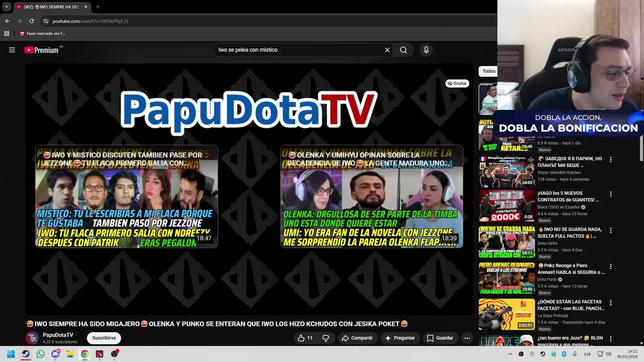Screen dimensions: 644x362
Task: Like the video with thumbs-up
Action: coord(305,338)
